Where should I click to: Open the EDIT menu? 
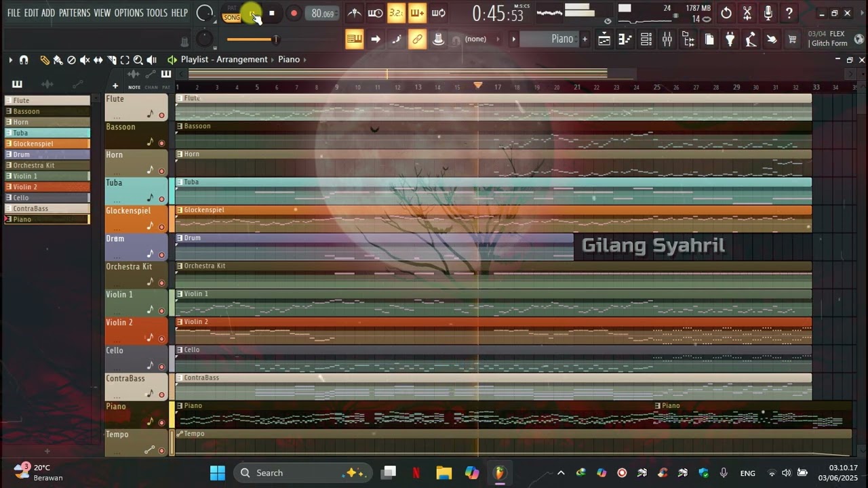(31, 13)
